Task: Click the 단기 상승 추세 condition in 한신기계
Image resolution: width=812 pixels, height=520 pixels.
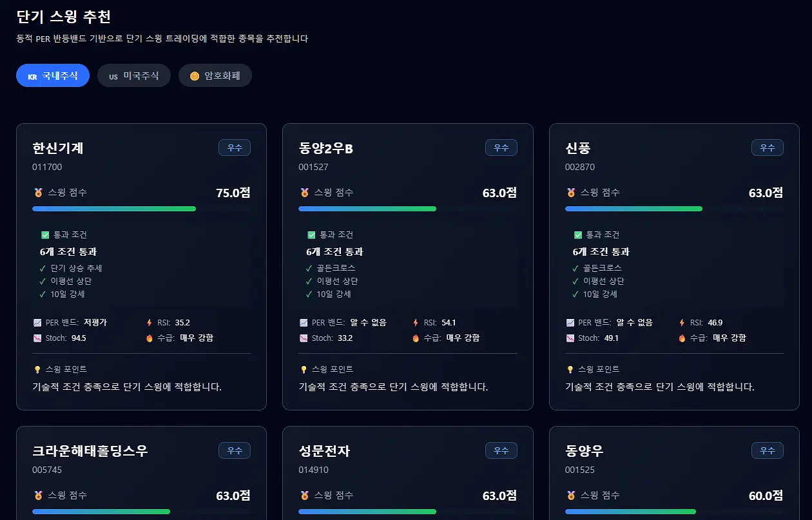Action: click(77, 268)
